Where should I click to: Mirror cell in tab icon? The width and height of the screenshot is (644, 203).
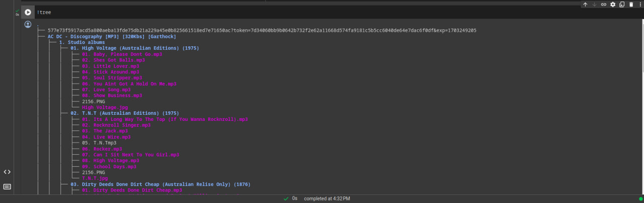pyautogui.click(x=622, y=5)
